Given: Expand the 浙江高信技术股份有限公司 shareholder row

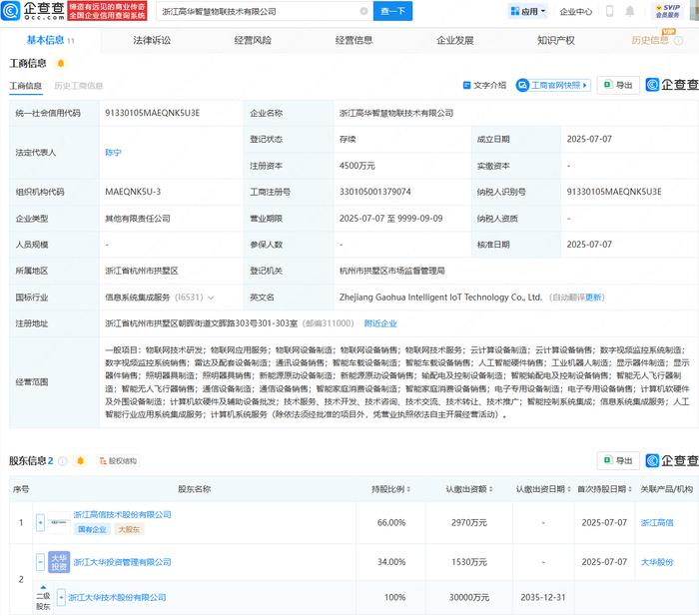Looking at the screenshot, I should click(x=40, y=522).
